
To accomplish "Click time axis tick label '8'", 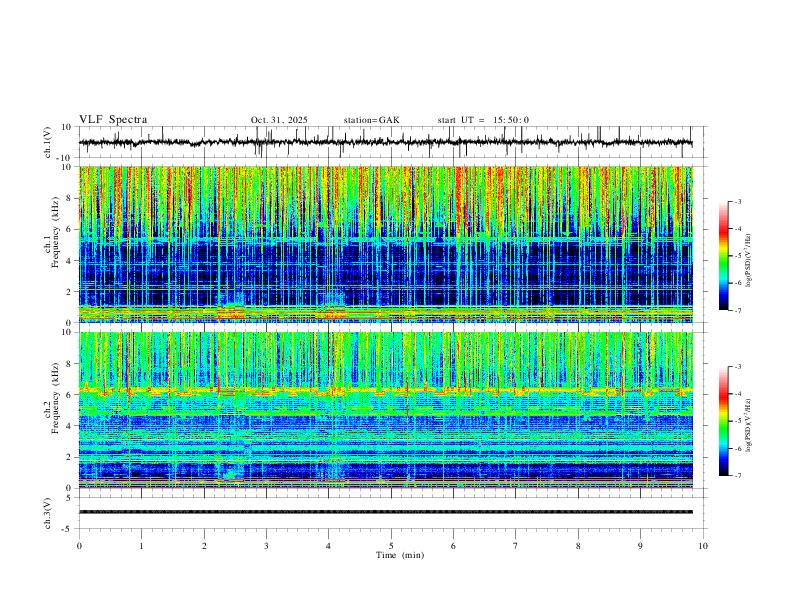I will 578,546.
